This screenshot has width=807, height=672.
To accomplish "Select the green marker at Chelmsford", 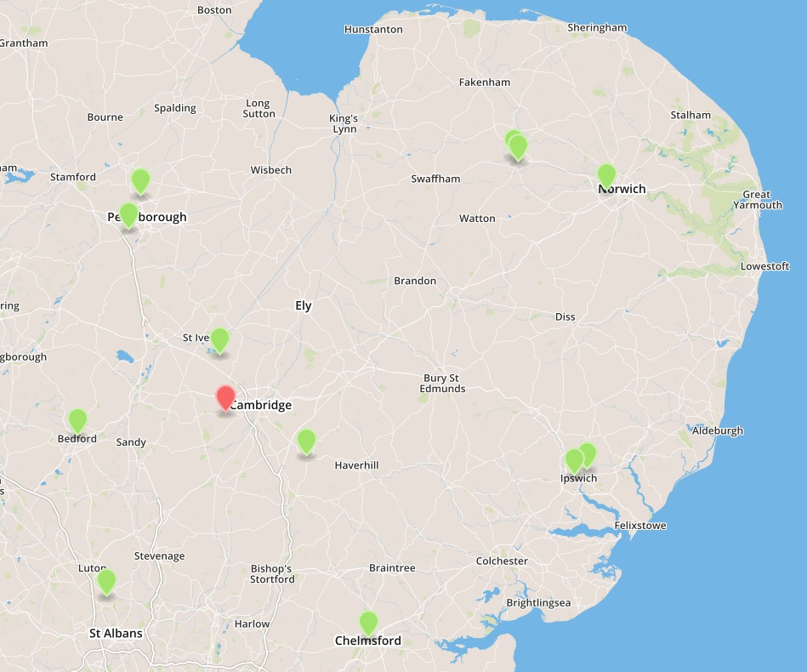I will (x=368, y=624).
